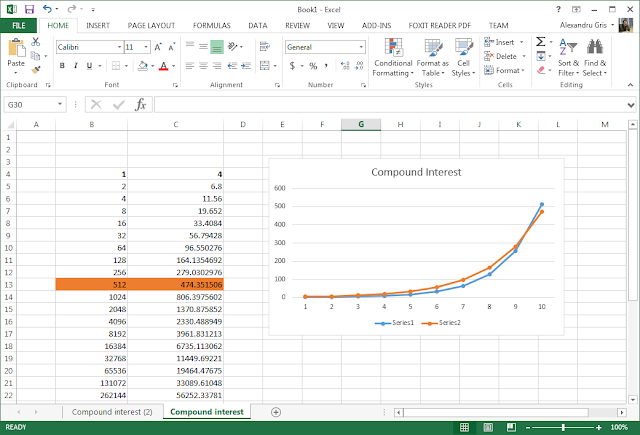
Task: Expand the Name Box dropdown arrow
Action: point(61,104)
